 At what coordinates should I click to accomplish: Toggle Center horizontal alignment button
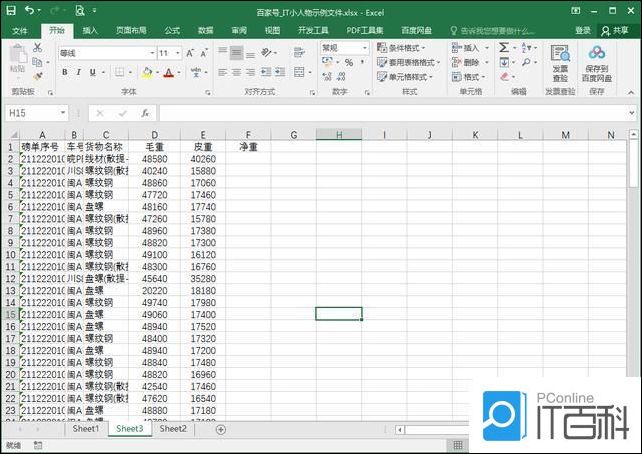pyautogui.click(x=236, y=72)
